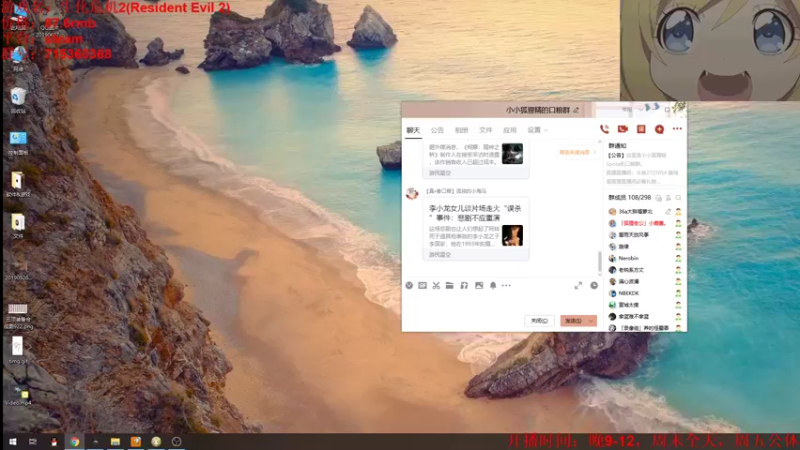
Task: Edit the group name via pencil icon
Action: coord(577,110)
